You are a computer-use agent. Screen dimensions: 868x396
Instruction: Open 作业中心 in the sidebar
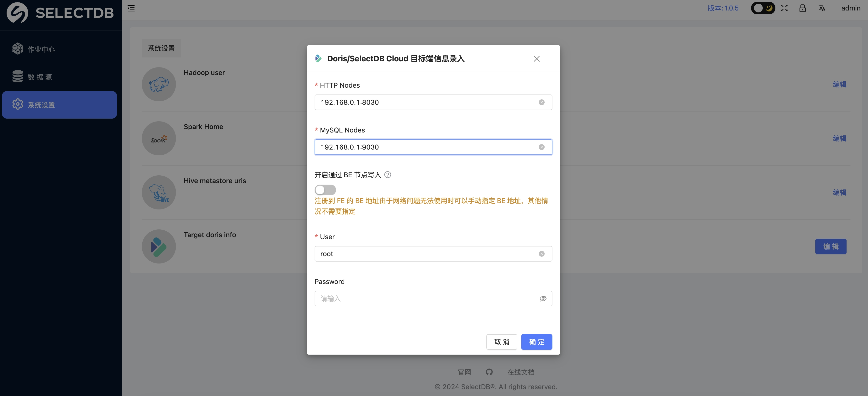[x=59, y=49]
